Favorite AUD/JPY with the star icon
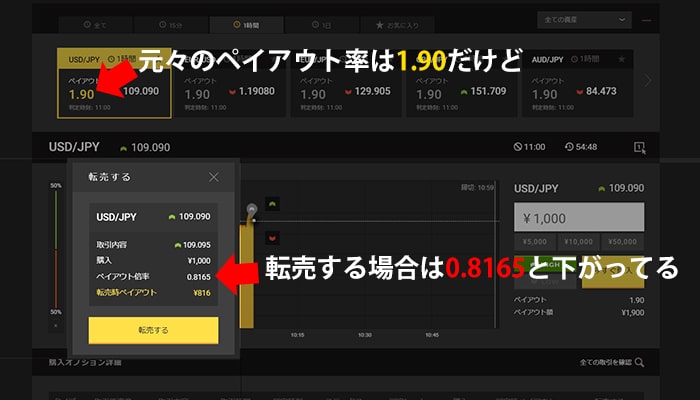 621,59
